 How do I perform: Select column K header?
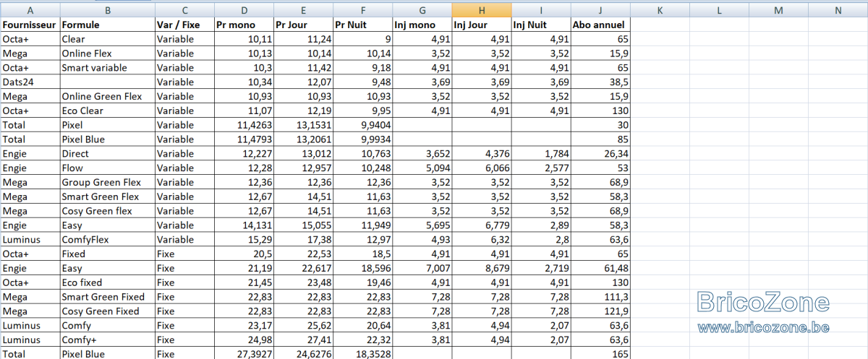tap(660, 10)
